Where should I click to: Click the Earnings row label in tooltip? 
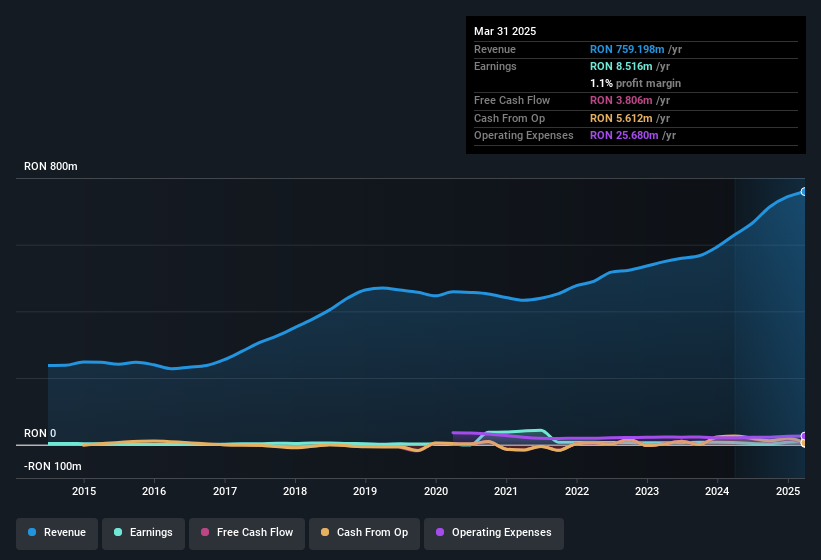(495, 66)
